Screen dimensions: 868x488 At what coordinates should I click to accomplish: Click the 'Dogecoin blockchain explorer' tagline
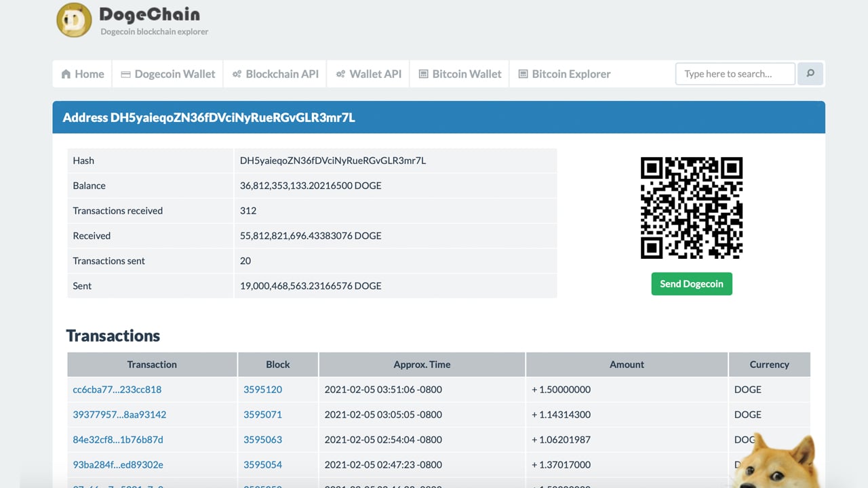[x=155, y=31]
